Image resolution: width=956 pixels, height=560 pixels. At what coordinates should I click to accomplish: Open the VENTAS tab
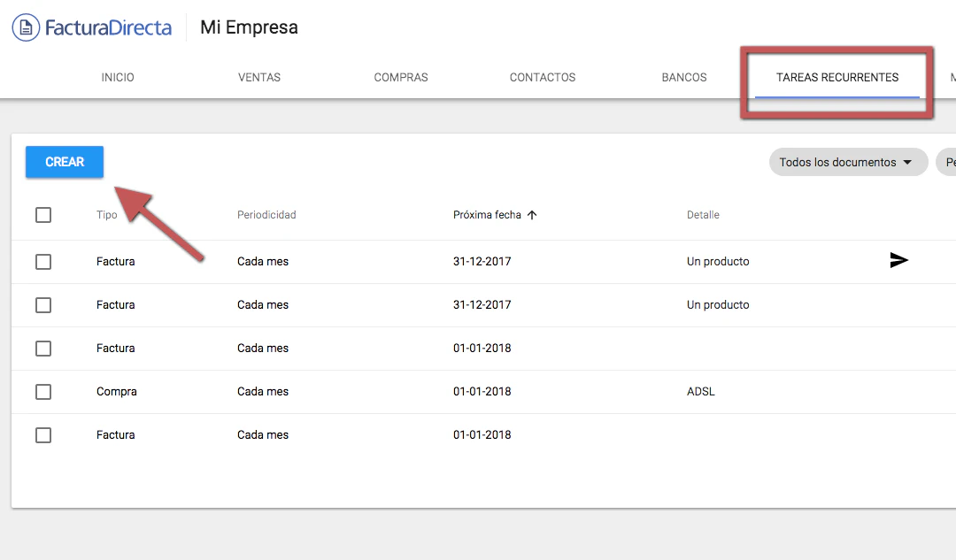point(259,78)
